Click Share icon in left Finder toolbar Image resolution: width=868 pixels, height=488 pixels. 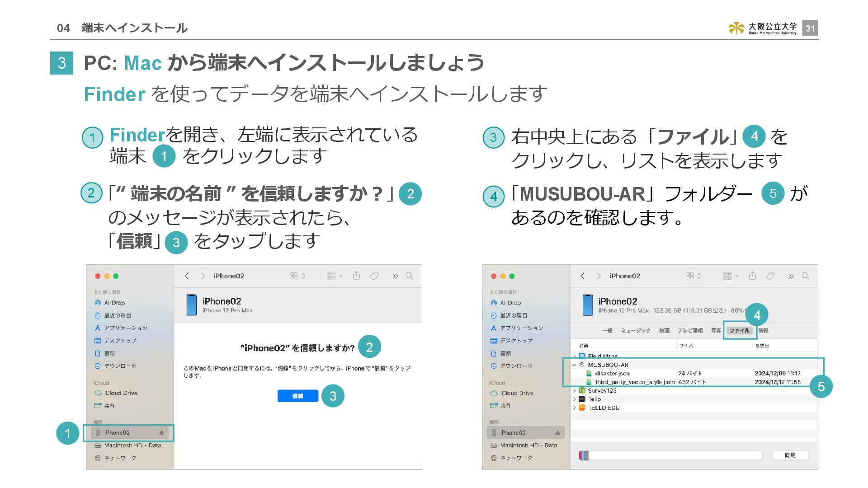pyautogui.click(x=356, y=276)
